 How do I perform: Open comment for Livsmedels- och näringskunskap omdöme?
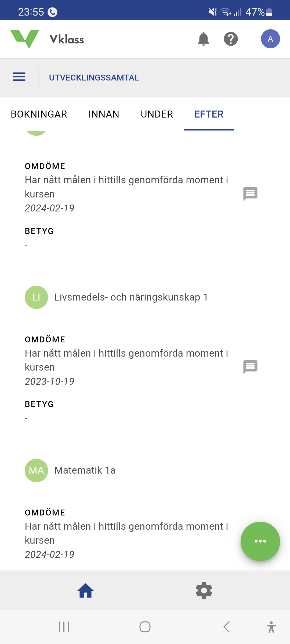coord(250,367)
